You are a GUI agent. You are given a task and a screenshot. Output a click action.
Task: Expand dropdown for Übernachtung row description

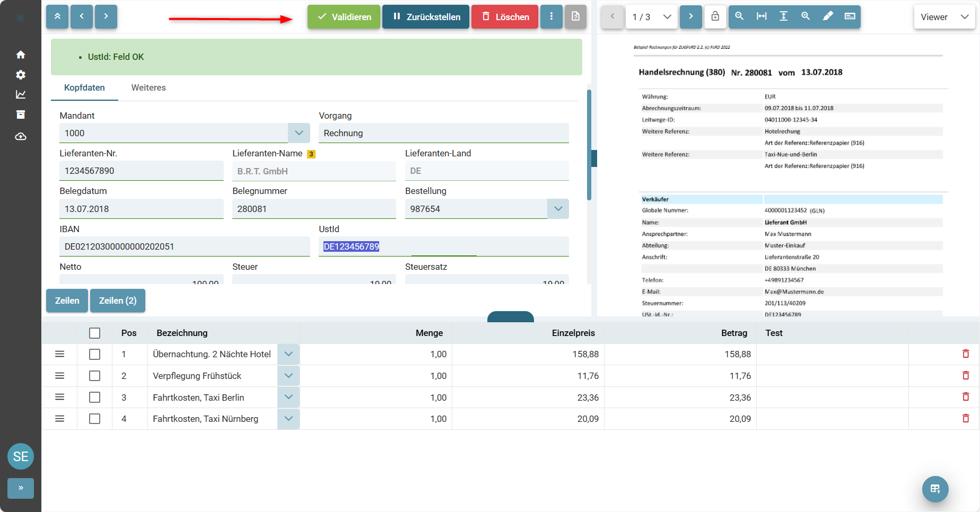pos(288,354)
